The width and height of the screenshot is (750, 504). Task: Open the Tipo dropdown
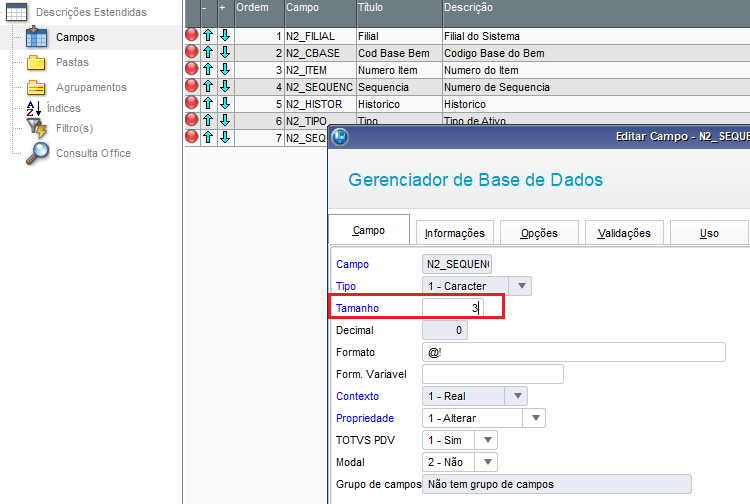pyautogui.click(x=522, y=286)
